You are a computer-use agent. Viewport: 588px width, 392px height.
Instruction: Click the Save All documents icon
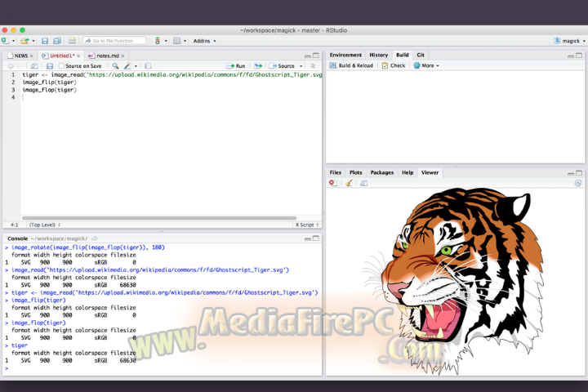(57, 41)
